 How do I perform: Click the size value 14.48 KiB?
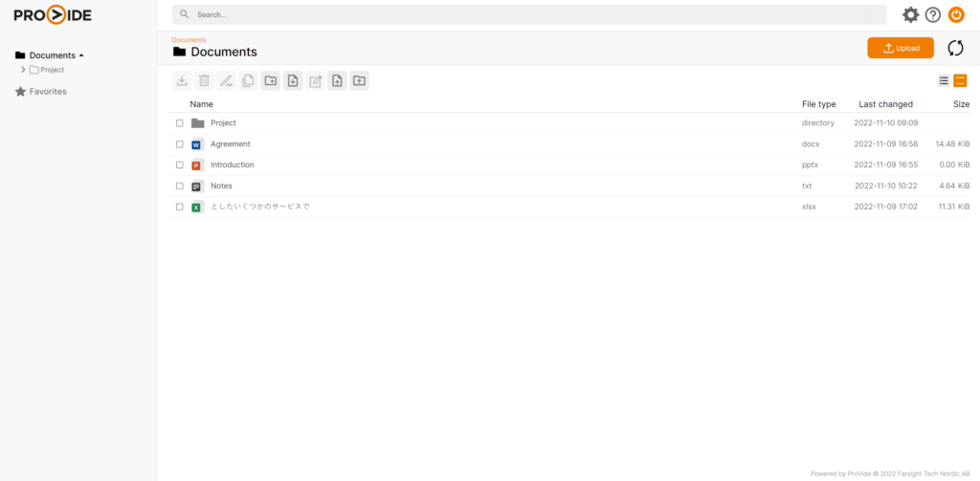pos(952,144)
